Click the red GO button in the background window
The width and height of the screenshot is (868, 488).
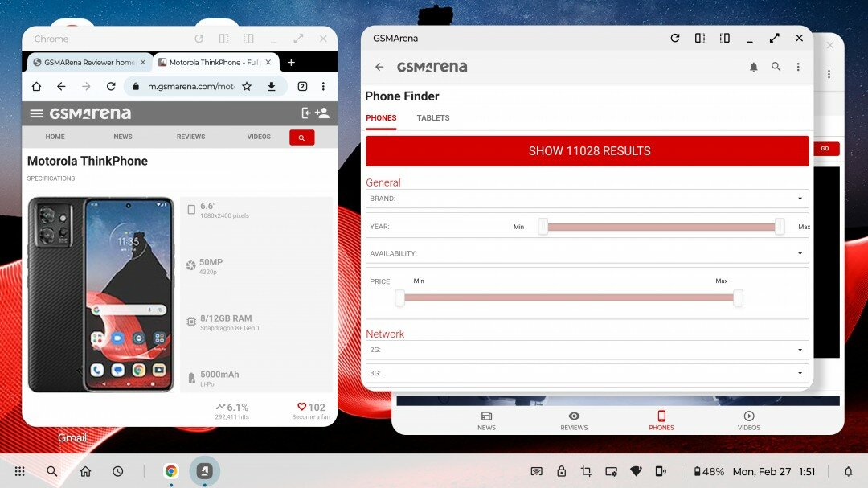coord(825,149)
